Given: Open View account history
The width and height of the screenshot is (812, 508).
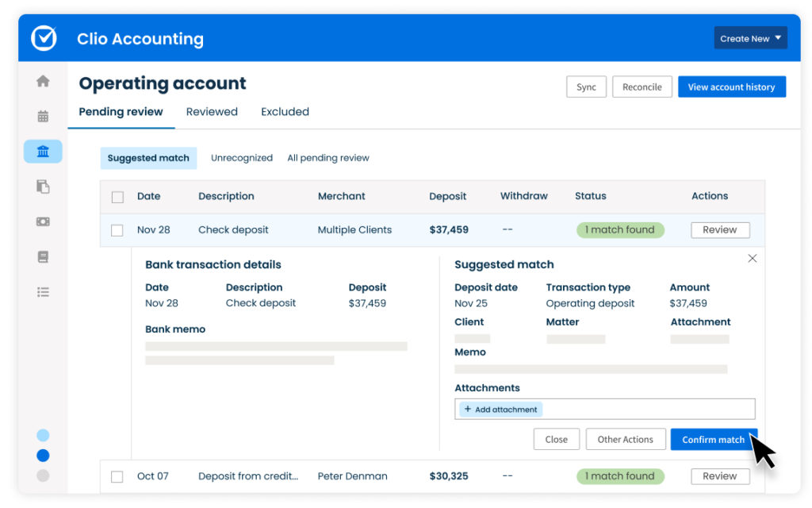Looking at the screenshot, I should point(731,86).
